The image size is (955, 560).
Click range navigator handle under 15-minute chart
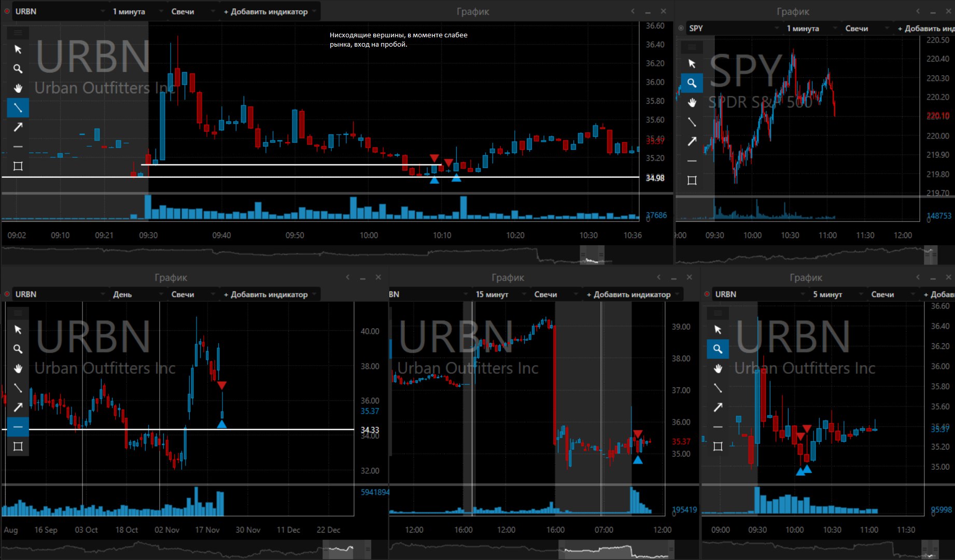point(616,549)
